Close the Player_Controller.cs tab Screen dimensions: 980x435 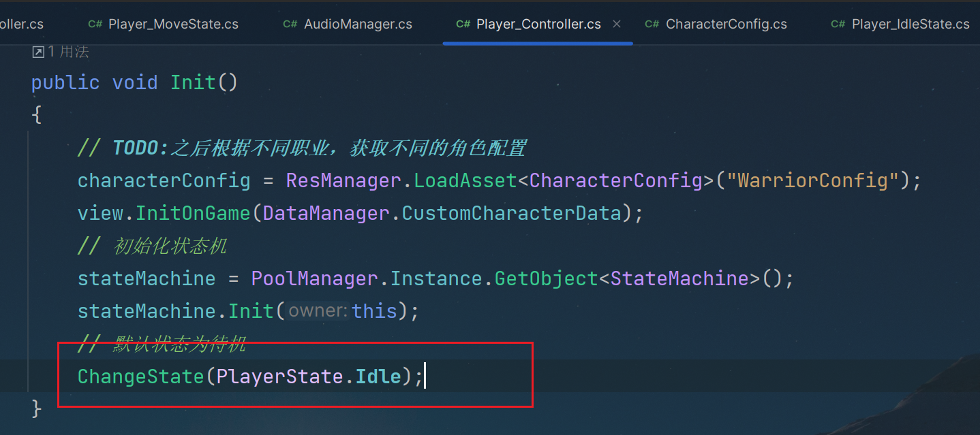point(617,24)
